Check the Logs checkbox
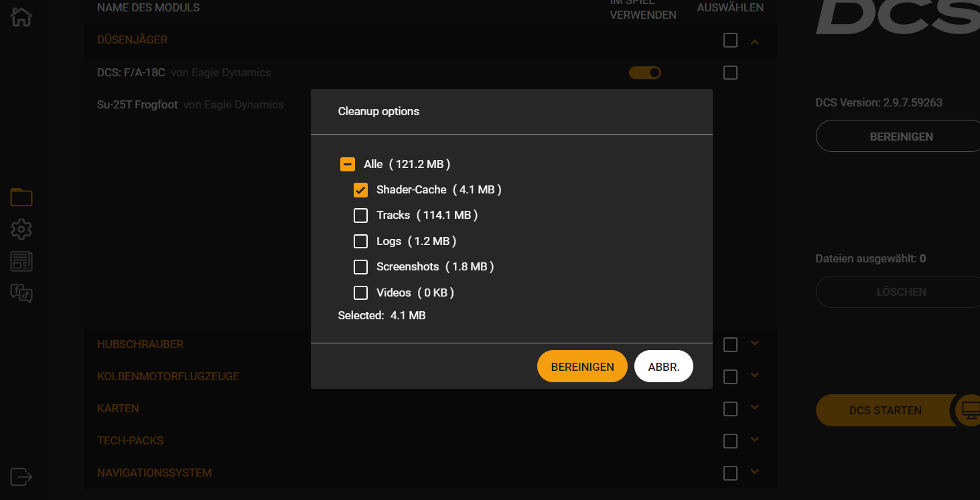The width and height of the screenshot is (980, 500). (x=360, y=242)
